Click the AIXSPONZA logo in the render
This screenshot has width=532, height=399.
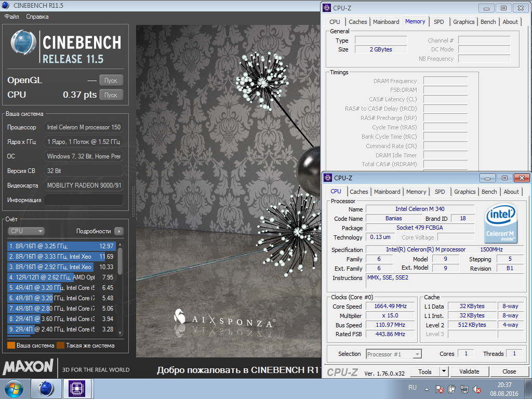pyautogui.click(x=224, y=318)
